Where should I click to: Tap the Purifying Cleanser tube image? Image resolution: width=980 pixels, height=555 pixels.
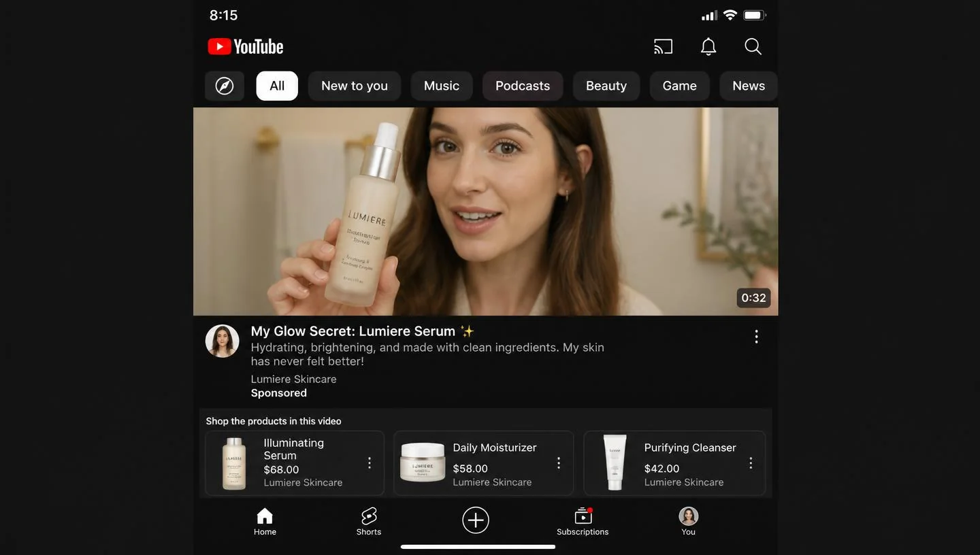615,463
